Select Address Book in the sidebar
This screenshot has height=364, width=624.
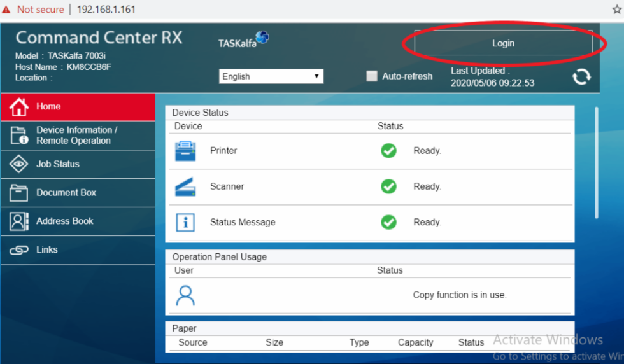pyautogui.click(x=65, y=221)
